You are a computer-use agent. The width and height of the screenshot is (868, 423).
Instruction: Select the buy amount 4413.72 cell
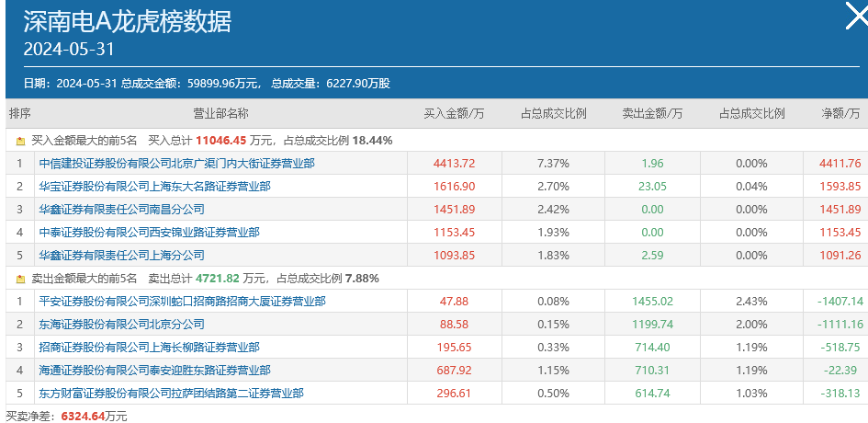(454, 164)
